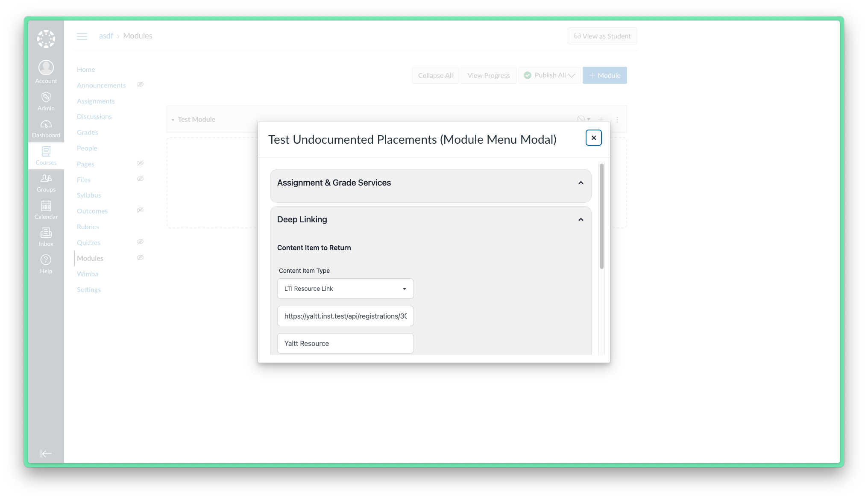Open the Inbox from the sidebar

[46, 237]
